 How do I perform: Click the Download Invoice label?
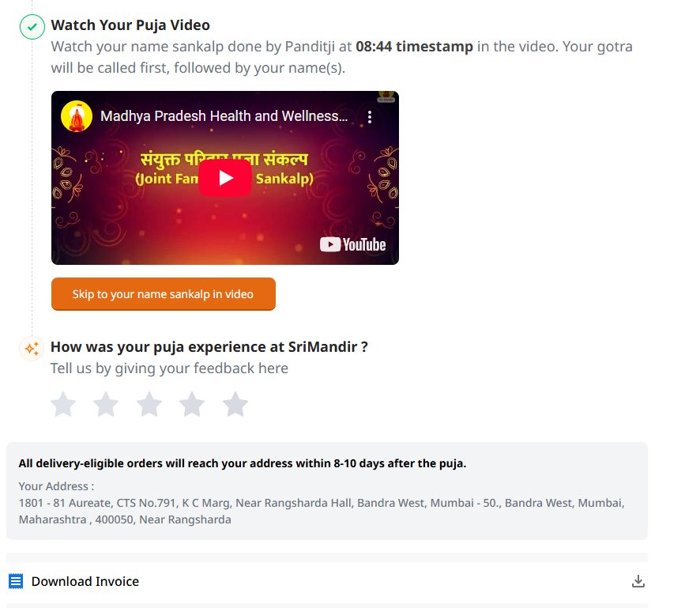coord(85,581)
